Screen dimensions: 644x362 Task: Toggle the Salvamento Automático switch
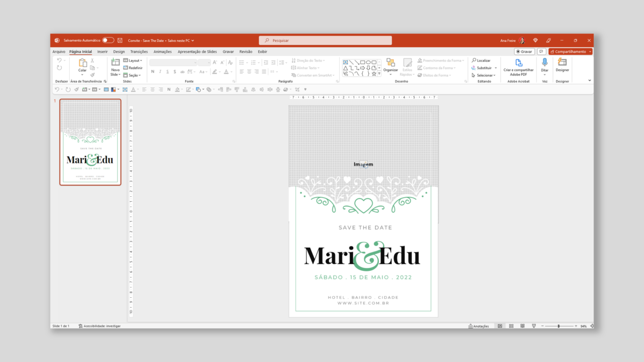[108, 40]
